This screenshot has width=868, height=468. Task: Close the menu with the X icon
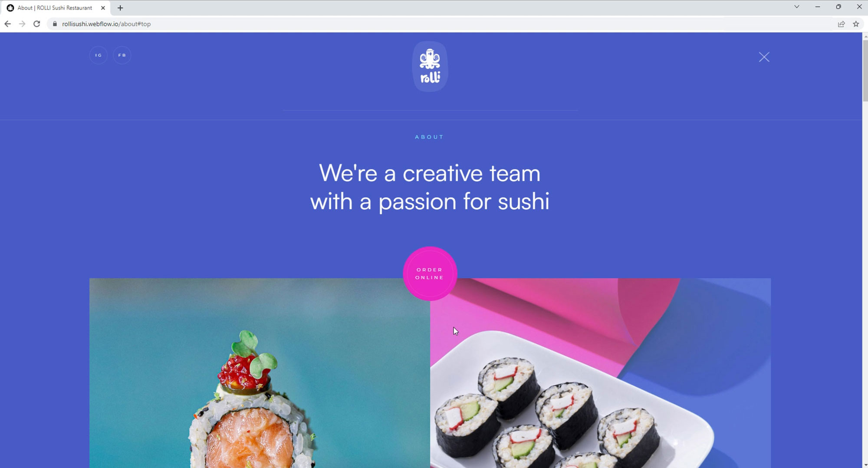(764, 57)
